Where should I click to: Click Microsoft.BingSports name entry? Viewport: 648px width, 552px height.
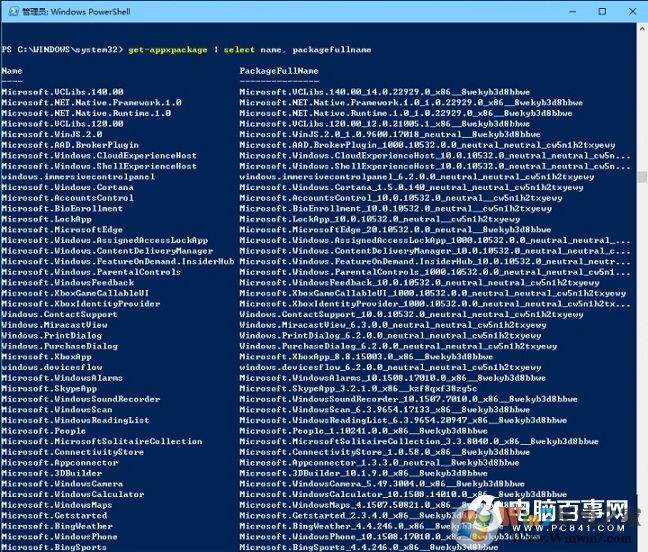pos(54,547)
